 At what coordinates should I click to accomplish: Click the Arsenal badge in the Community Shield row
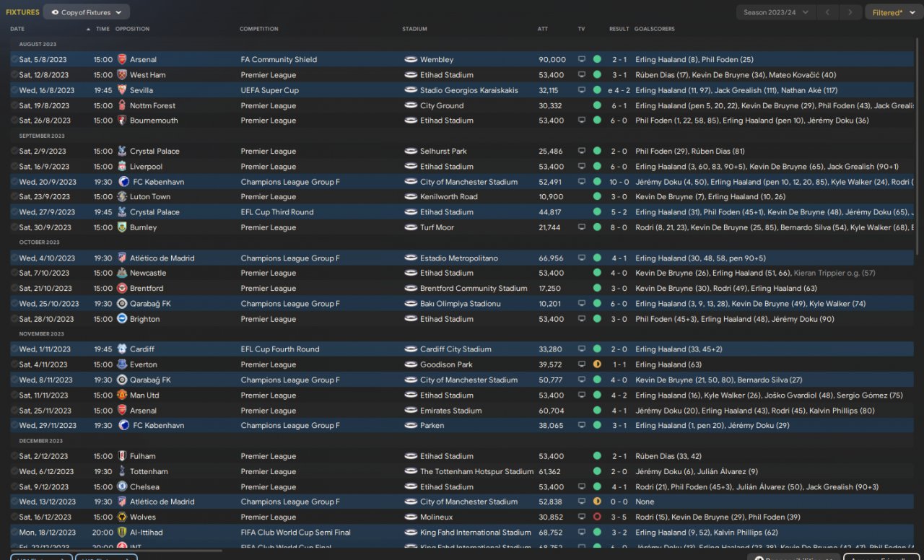(122, 60)
